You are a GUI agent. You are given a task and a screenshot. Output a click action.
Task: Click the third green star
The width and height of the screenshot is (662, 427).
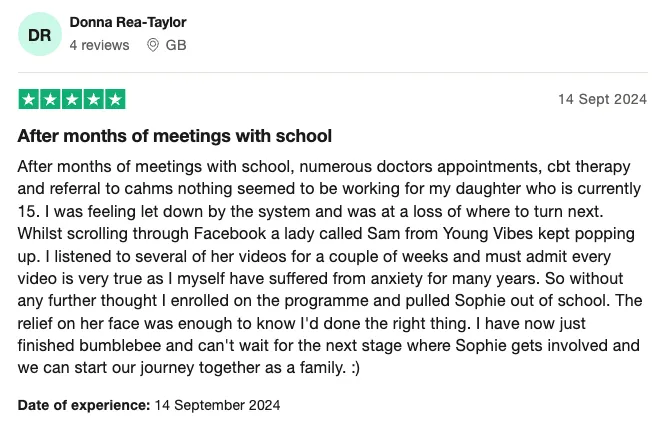click(72, 99)
